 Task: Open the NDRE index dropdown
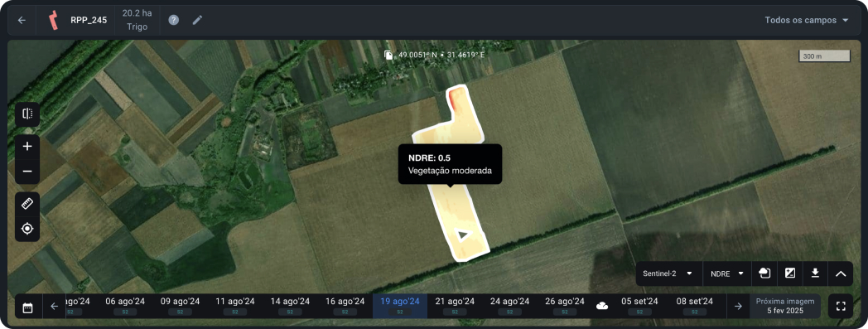pos(727,273)
